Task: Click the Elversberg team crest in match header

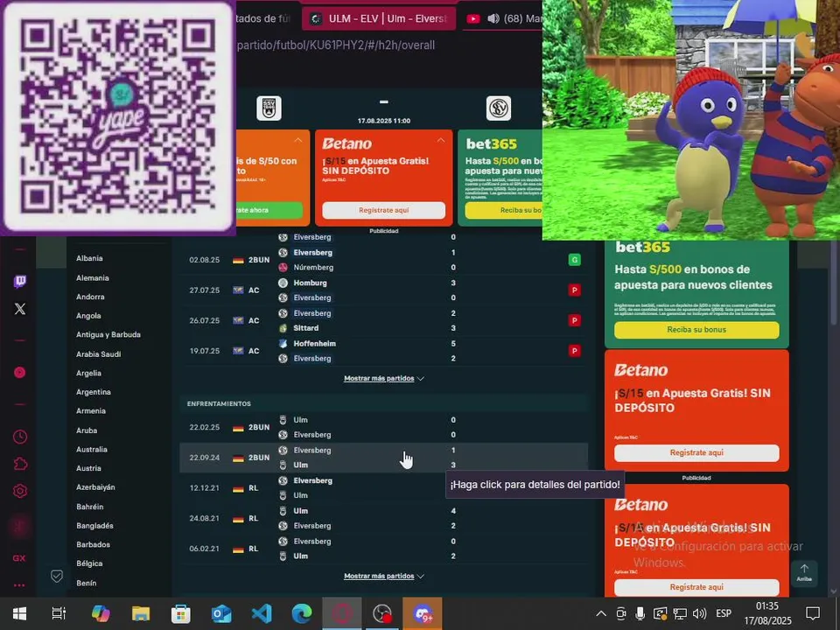Action: [x=498, y=108]
